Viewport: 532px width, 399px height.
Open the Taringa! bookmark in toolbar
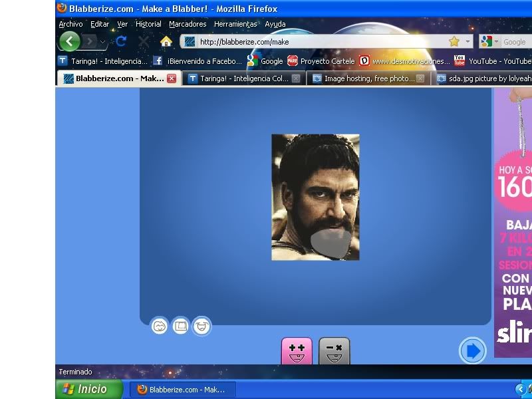(x=103, y=61)
